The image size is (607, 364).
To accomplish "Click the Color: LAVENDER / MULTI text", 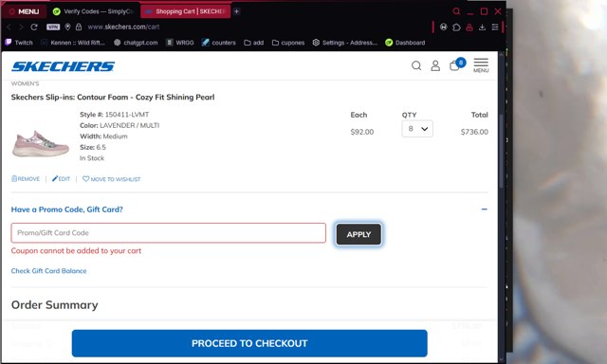I will (120, 125).
